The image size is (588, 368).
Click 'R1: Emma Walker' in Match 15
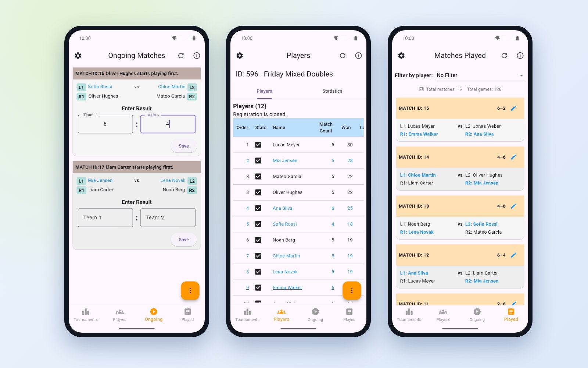coord(419,134)
